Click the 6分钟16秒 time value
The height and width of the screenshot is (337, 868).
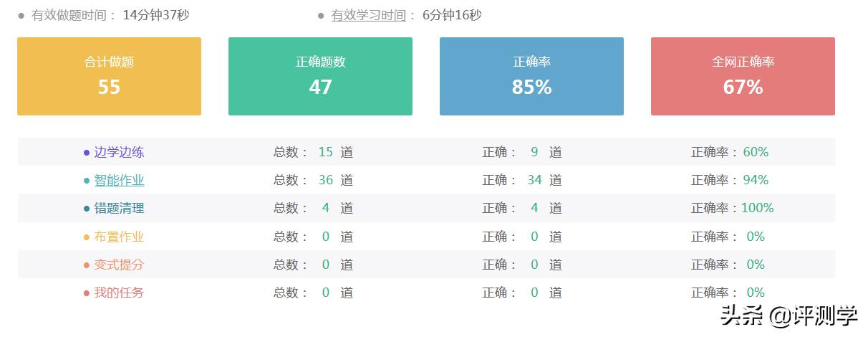pyautogui.click(x=452, y=15)
